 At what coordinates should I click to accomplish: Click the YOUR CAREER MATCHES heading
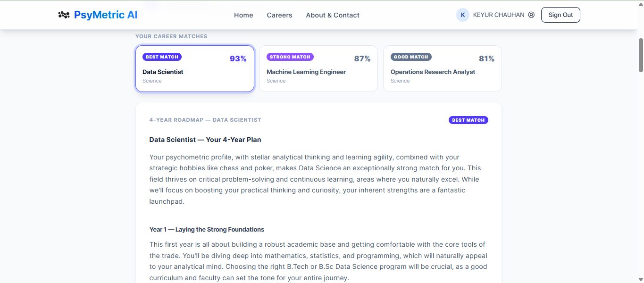pyautogui.click(x=171, y=36)
